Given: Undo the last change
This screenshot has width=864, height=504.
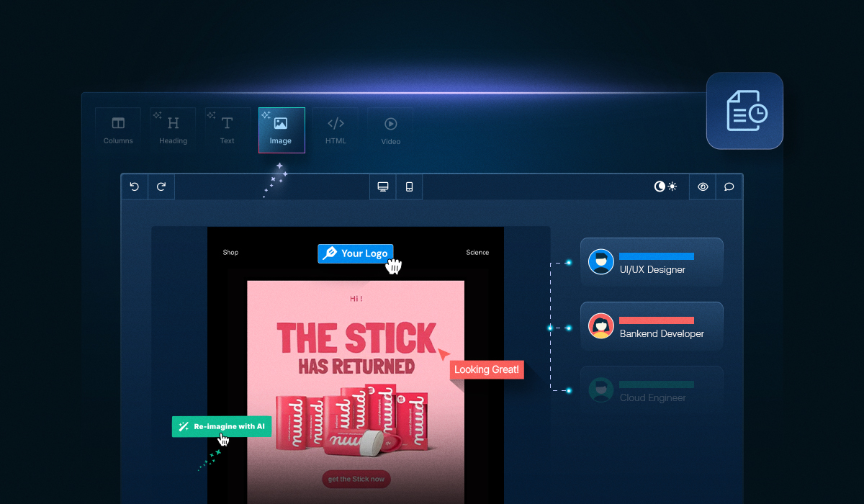Looking at the screenshot, I should pos(134,186).
